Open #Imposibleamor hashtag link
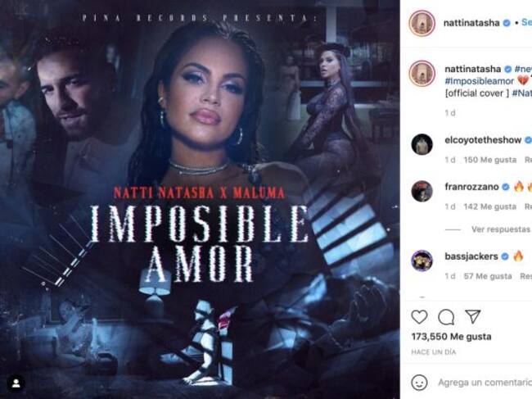This screenshot has height=399, width=532. 480,81
